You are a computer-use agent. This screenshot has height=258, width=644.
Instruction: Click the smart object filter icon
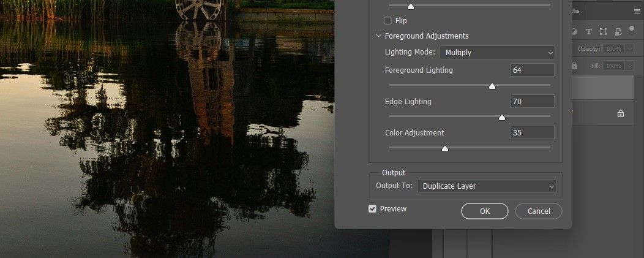pyautogui.click(x=618, y=32)
